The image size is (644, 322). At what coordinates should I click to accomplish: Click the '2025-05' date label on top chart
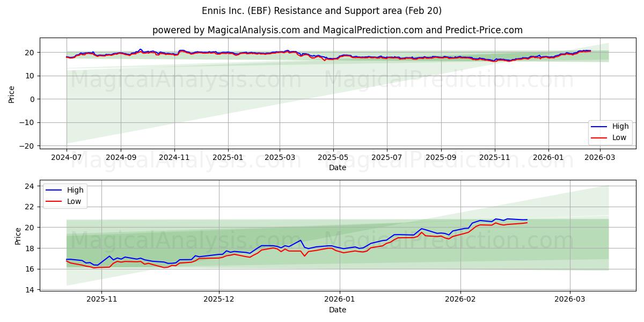(x=333, y=158)
